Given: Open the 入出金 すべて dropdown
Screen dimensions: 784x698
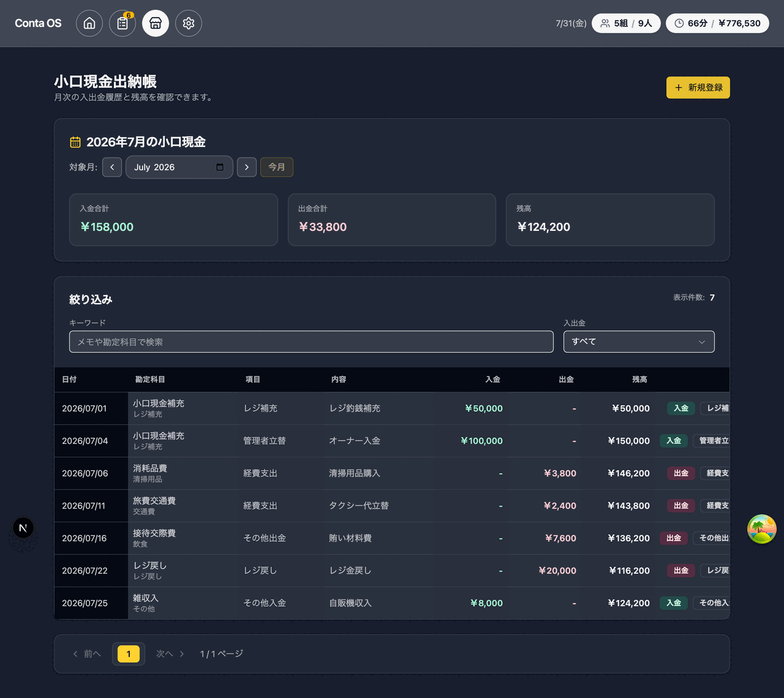Looking at the screenshot, I should coord(639,342).
